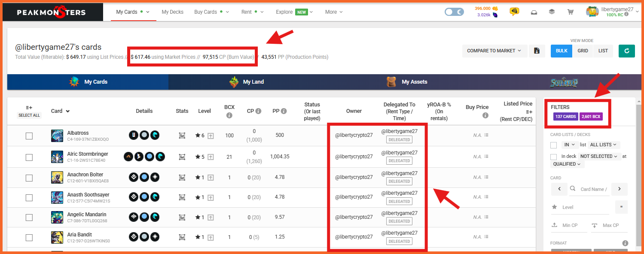Screen dimensions: 644x254
Task: Open the inbox tray icon
Action: [x=534, y=12]
